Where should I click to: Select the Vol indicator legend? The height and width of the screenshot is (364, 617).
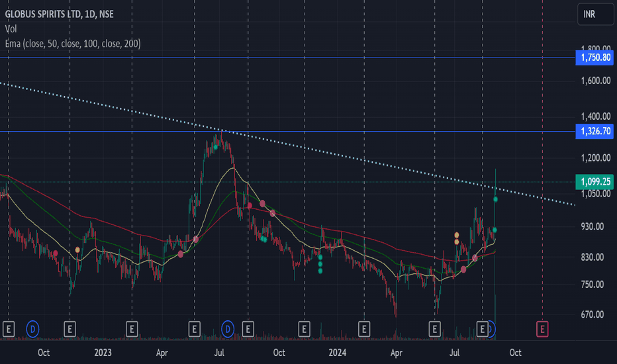11,28
